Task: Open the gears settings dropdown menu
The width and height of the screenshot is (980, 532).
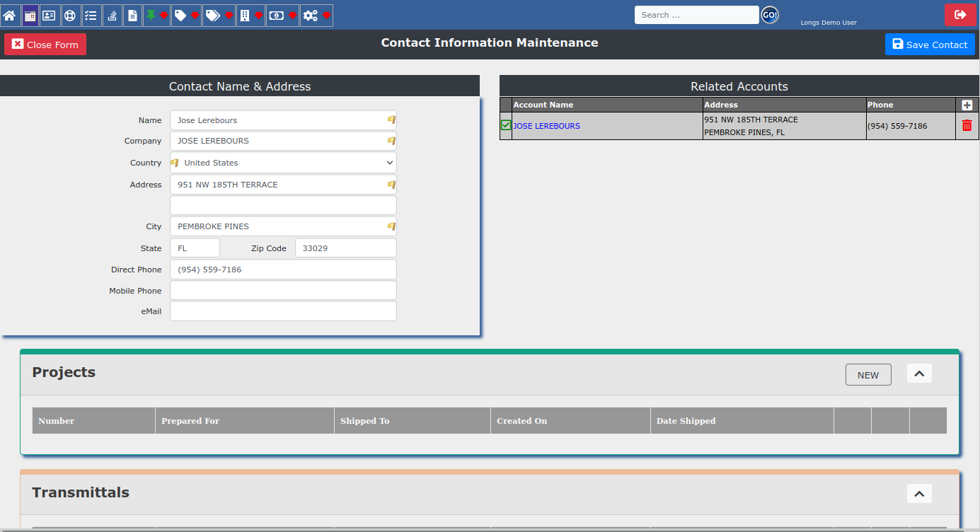Action: [316, 16]
